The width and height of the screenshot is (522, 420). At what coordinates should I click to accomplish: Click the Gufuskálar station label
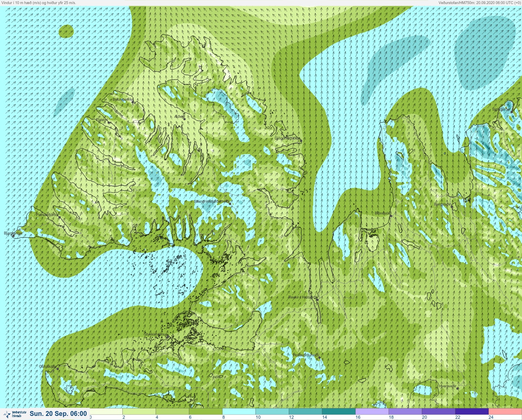pos(47,367)
